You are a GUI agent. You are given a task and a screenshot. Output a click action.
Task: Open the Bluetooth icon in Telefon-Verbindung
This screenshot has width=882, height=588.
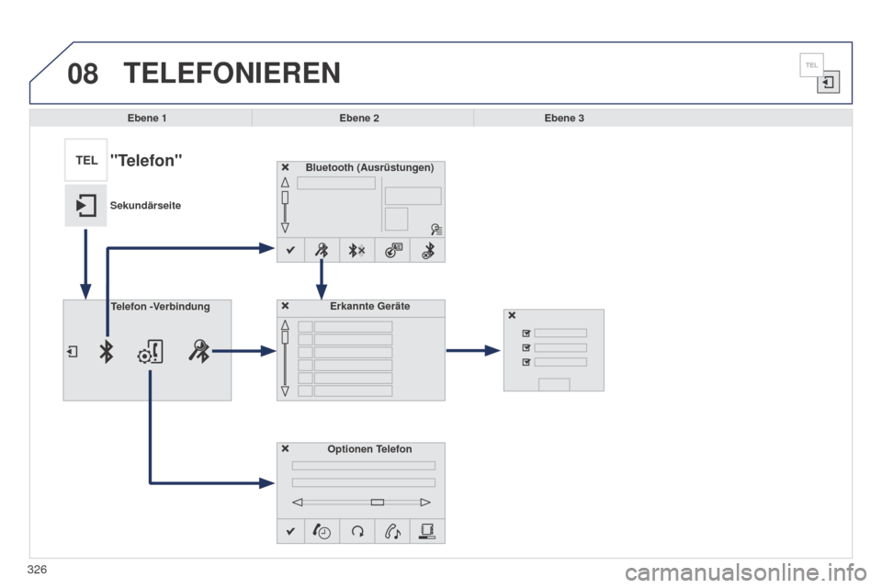coord(106,352)
